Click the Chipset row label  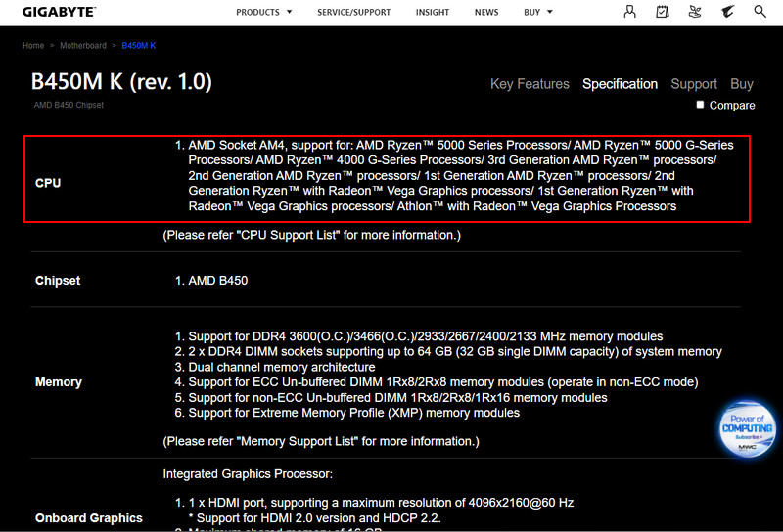point(58,281)
